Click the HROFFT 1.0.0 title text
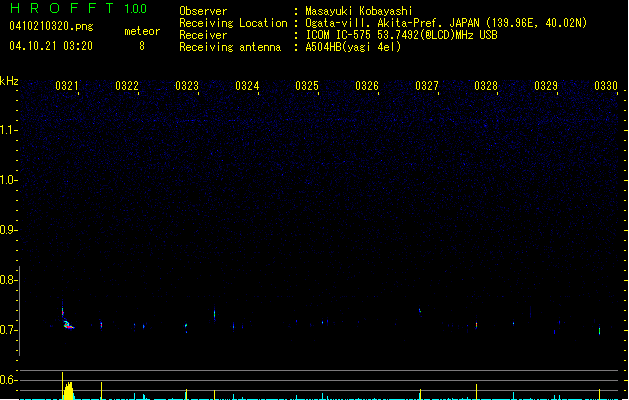 (x=79, y=8)
